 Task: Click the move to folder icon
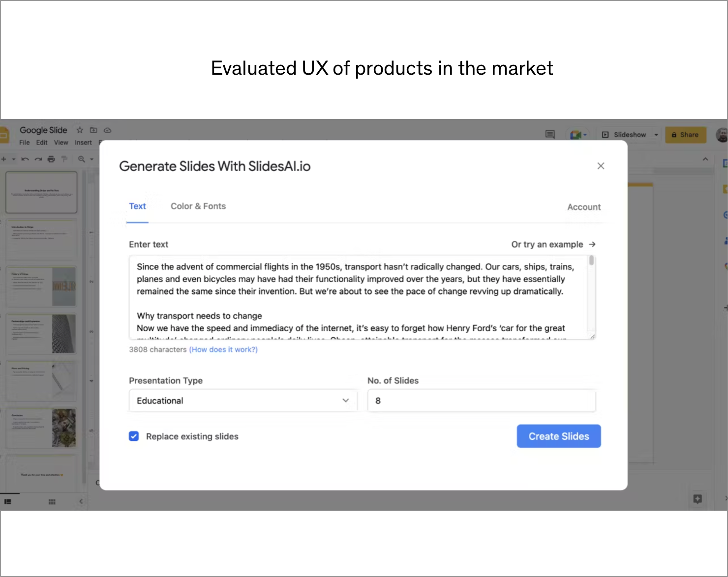93,130
